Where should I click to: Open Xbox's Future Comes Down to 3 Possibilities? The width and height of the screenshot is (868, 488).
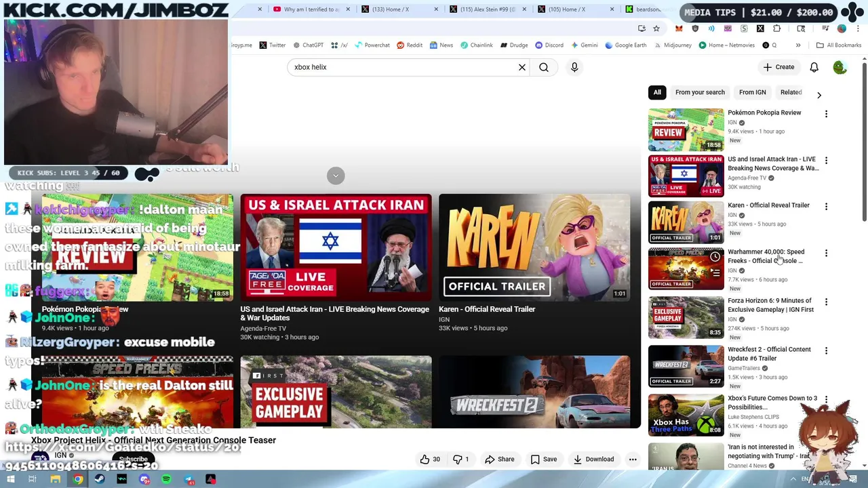click(x=772, y=403)
